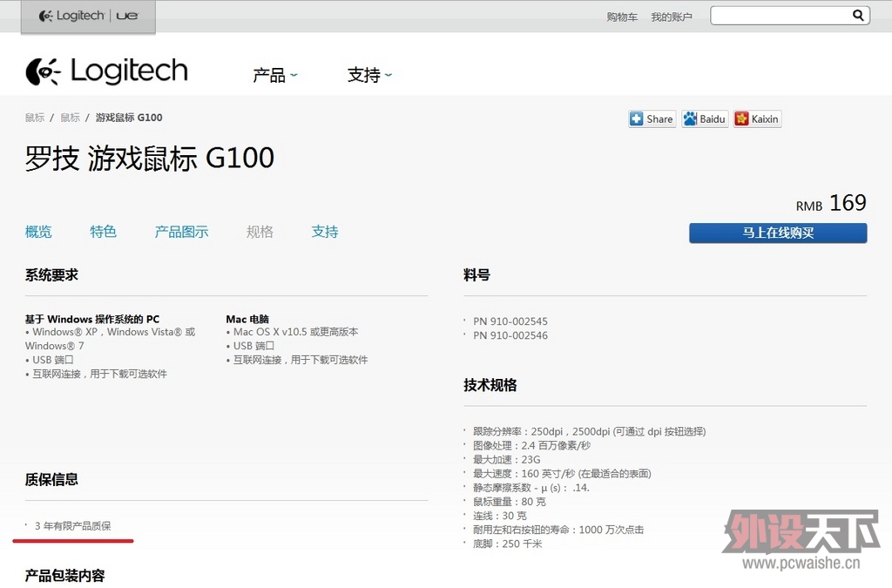Click the 最大加速 23G spec line
The height and width of the screenshot is (588, 892).
coord(507,459)
